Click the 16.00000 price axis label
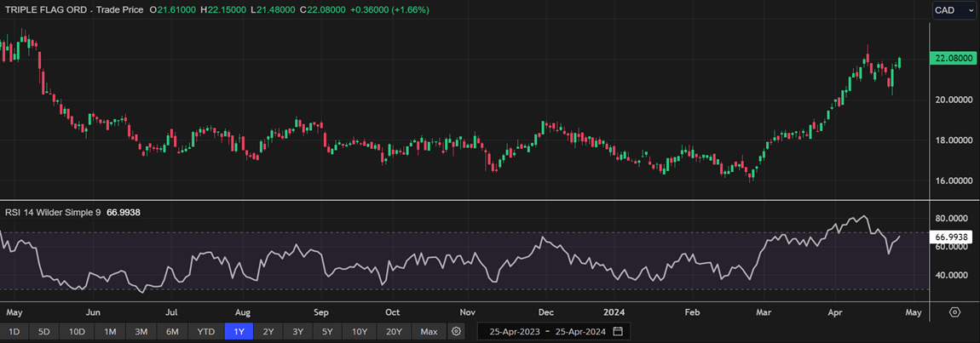This screenshot has height=343, width=980. point(953,181)
